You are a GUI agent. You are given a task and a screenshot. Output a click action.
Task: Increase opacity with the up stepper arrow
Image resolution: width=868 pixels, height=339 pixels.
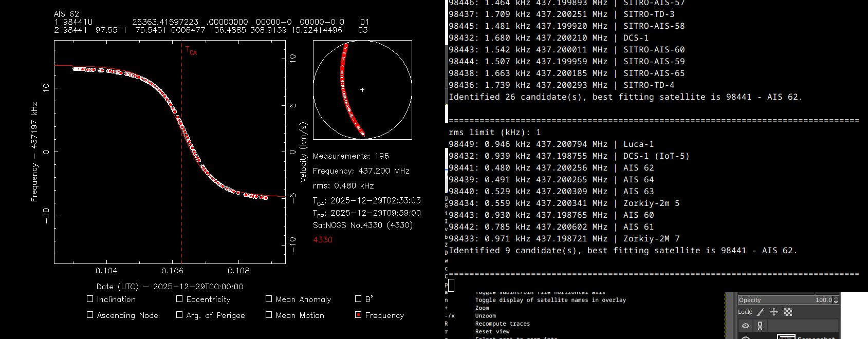tap(836, 298)
